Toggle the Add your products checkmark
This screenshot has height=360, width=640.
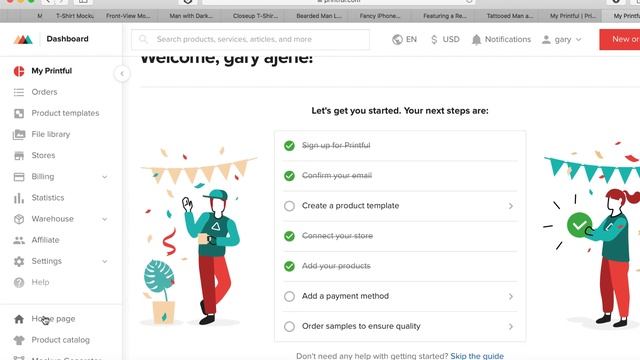(289, 267)
